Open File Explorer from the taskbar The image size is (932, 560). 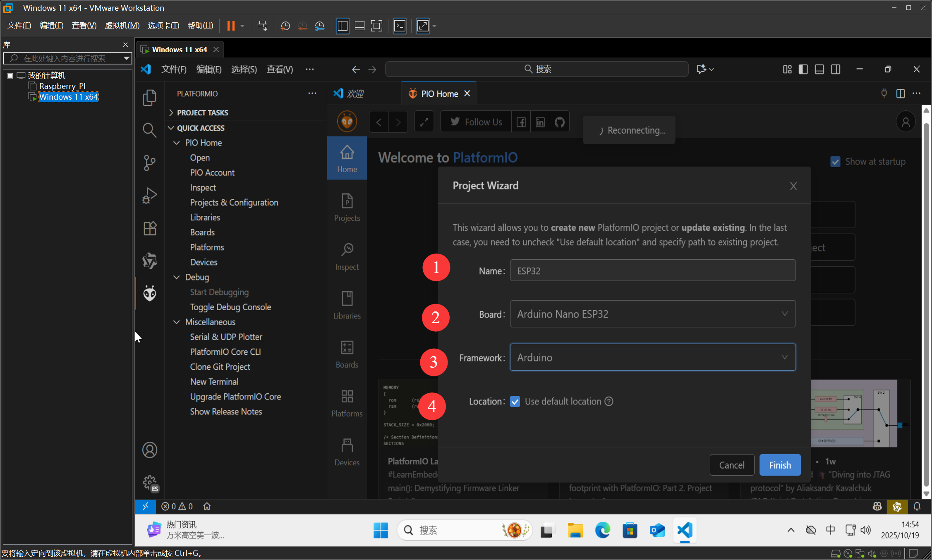[575, 530]
